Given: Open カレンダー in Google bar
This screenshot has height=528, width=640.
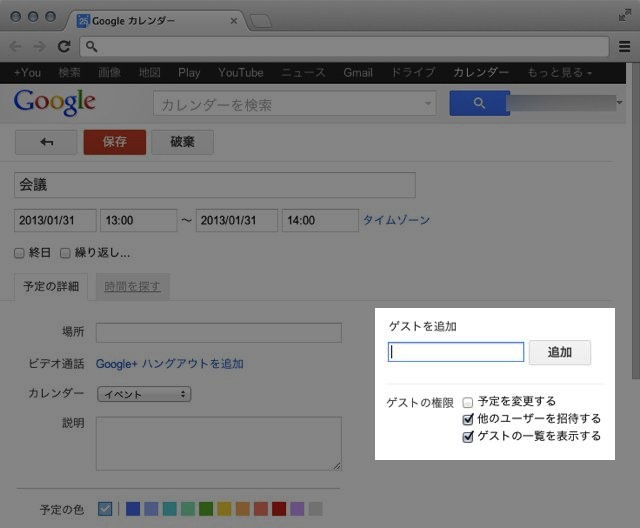Looking at the screenshot, I should tap(481, 73).
